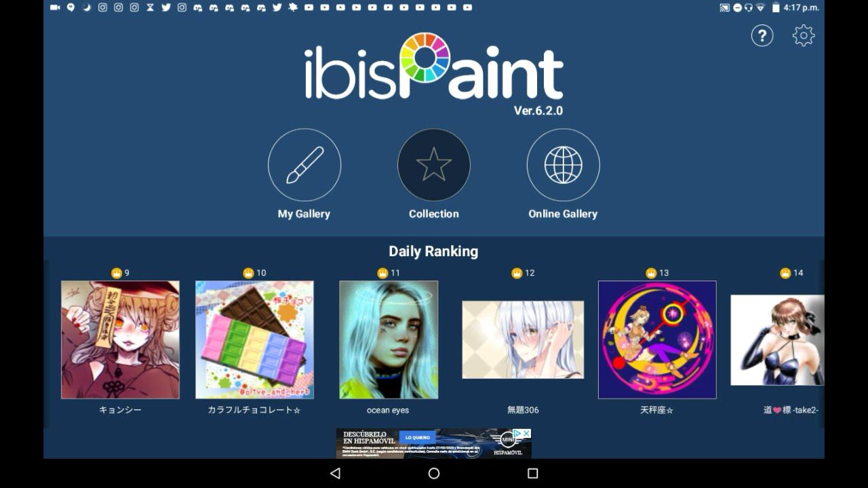Open the settings gear icon
The width and height of the screenshot is (868, 488).
pyautogui.click(x=804, y=35)
